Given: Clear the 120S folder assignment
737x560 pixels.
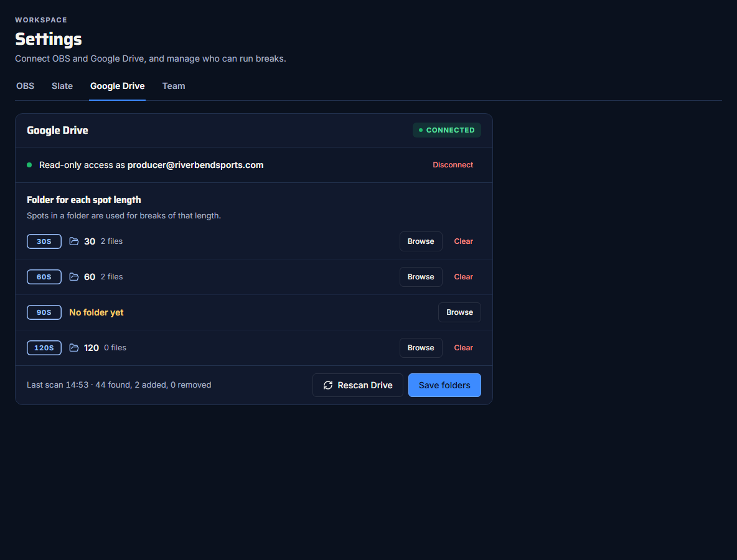Looking at the screenshot, I should point(464,348).
